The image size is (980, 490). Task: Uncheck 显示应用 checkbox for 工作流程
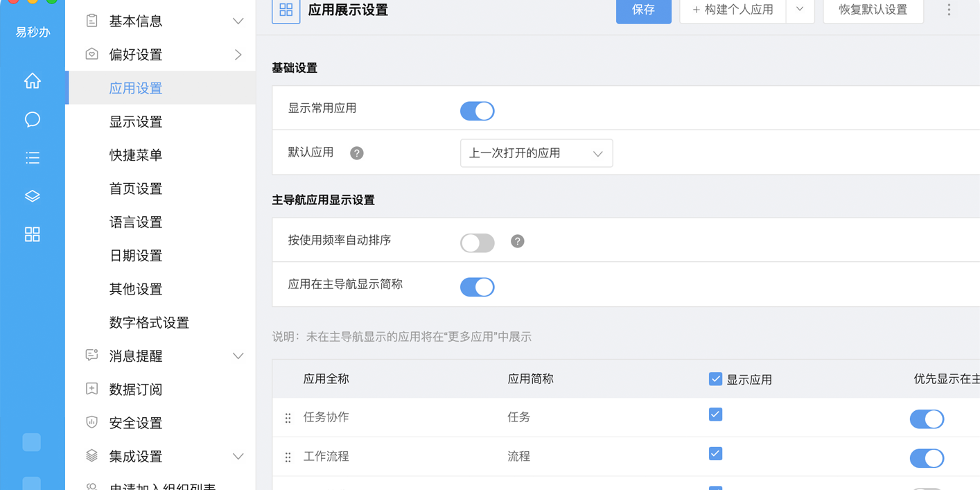click(x=715, y=454)
